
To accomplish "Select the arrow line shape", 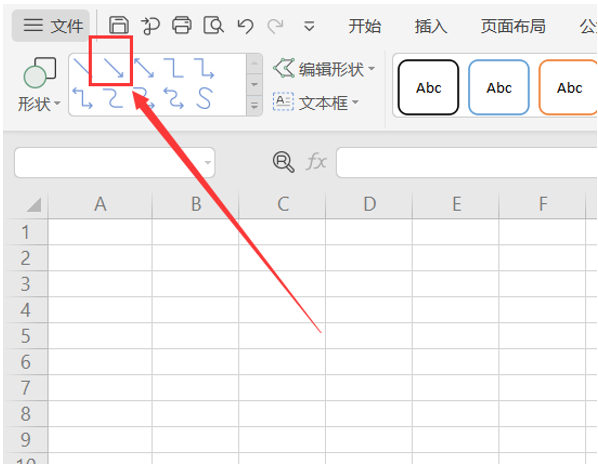I will (114, 68).
